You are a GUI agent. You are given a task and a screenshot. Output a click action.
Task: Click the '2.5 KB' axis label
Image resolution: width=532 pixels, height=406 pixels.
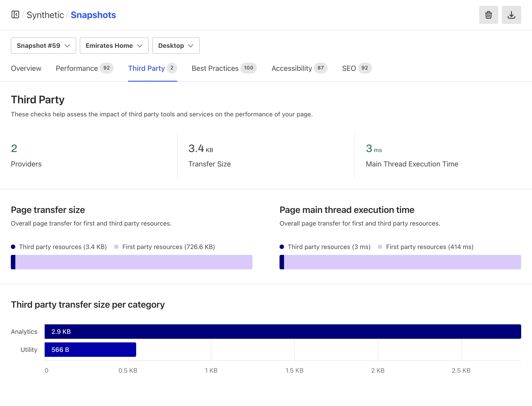click(x=461, y=370)
